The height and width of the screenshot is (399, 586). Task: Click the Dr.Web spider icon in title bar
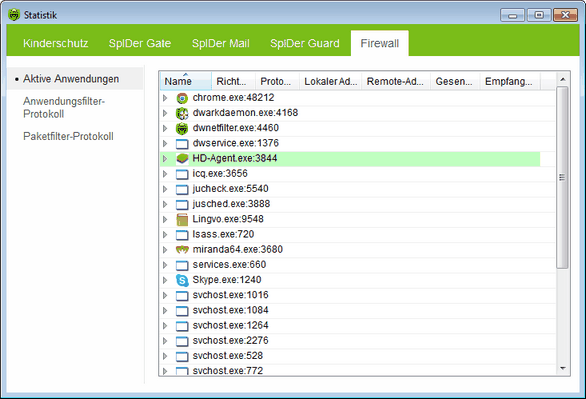(14, 15)
